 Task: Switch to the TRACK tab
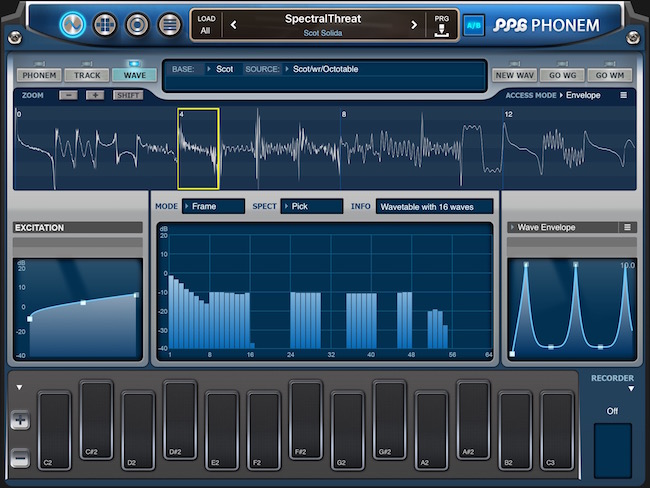87,75
